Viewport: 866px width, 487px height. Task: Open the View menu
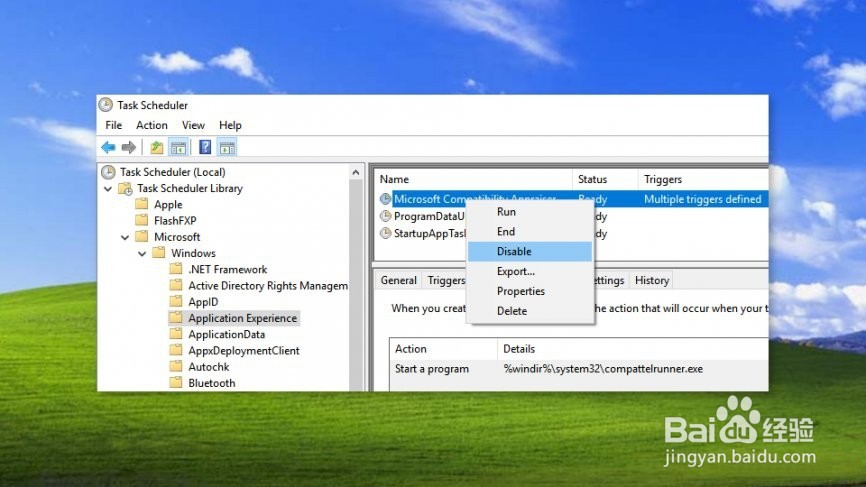(193, 125)
